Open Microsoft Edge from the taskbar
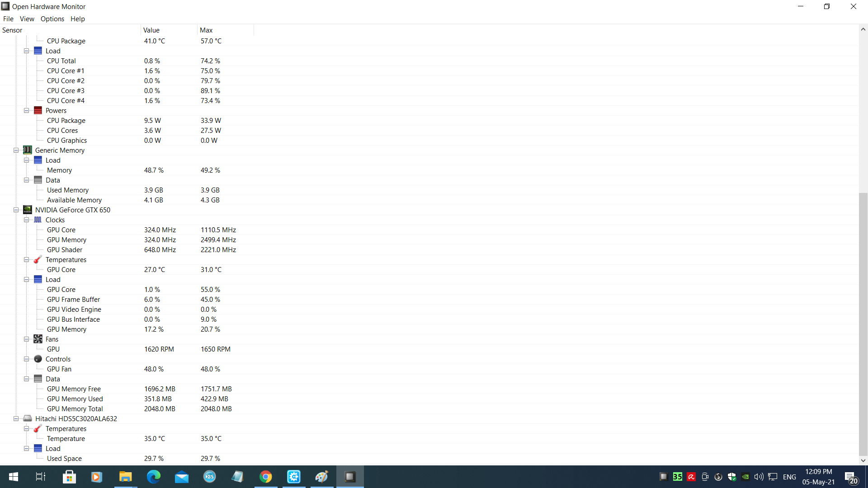 [x=154, y=477]
